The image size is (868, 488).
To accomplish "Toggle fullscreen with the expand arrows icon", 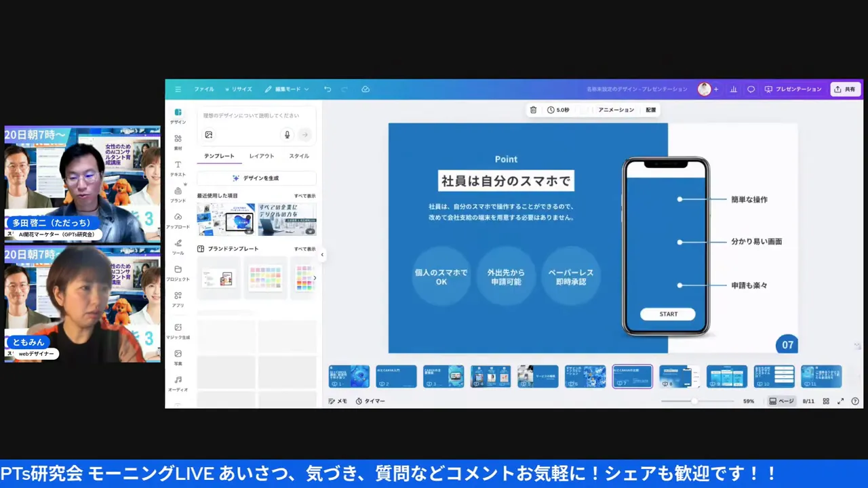I will click(842, 401).
